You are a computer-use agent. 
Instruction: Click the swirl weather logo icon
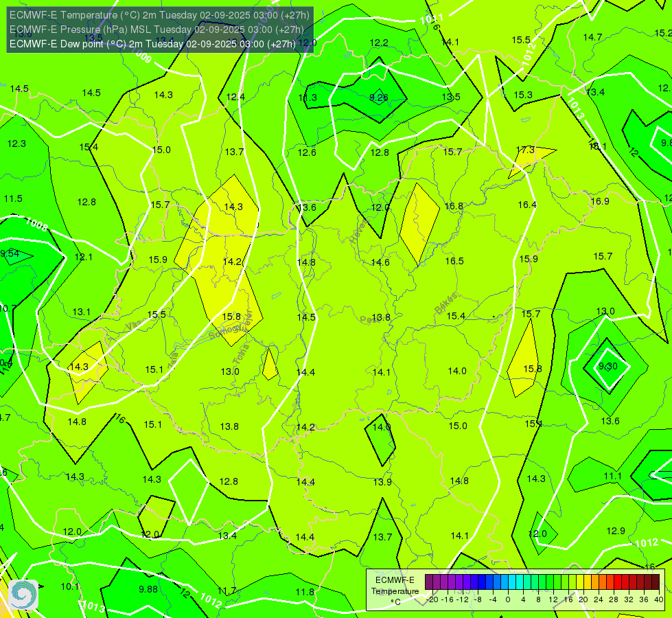pos(23,595)
